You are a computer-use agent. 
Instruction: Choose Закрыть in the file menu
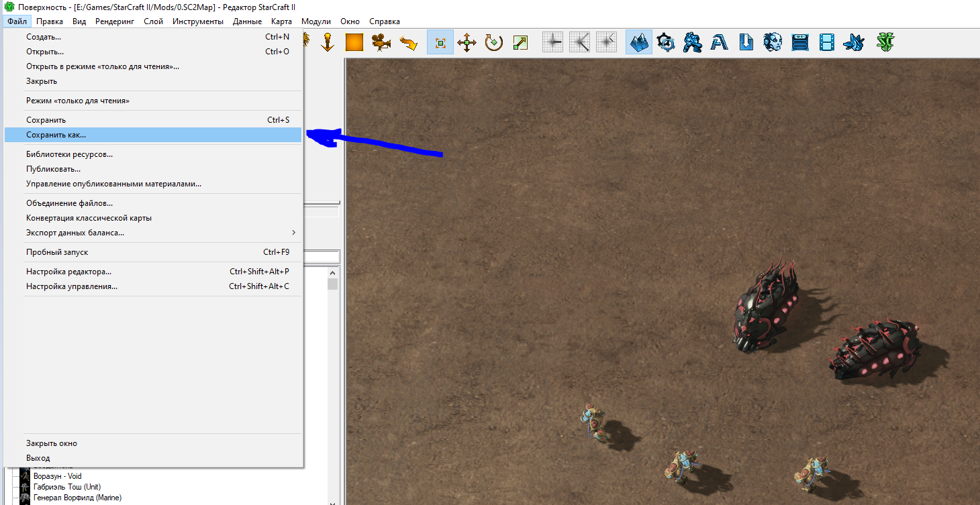(x=153, y=81)
